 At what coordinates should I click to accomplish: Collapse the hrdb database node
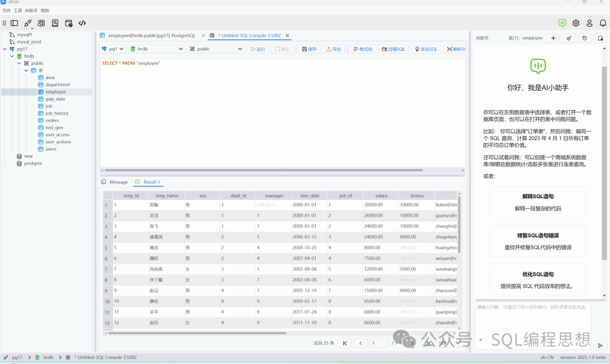click(12, 56)
